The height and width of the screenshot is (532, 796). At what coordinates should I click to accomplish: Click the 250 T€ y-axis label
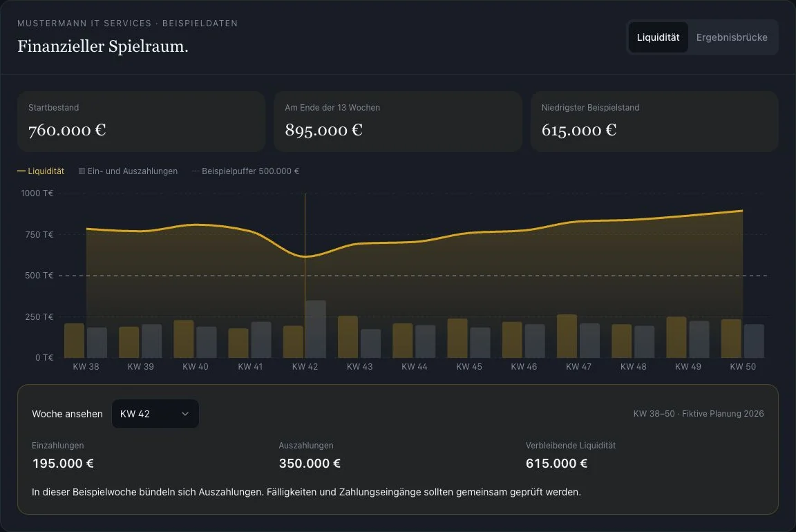pyautogui.click(x=39, y=316)
